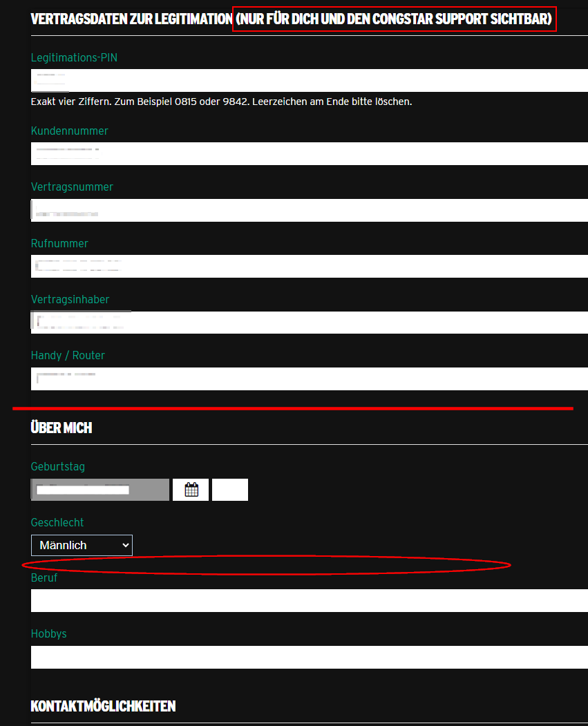
Task: Click the KONTAKTMÖGLICHKEITEN section heading
Action: 103,706
